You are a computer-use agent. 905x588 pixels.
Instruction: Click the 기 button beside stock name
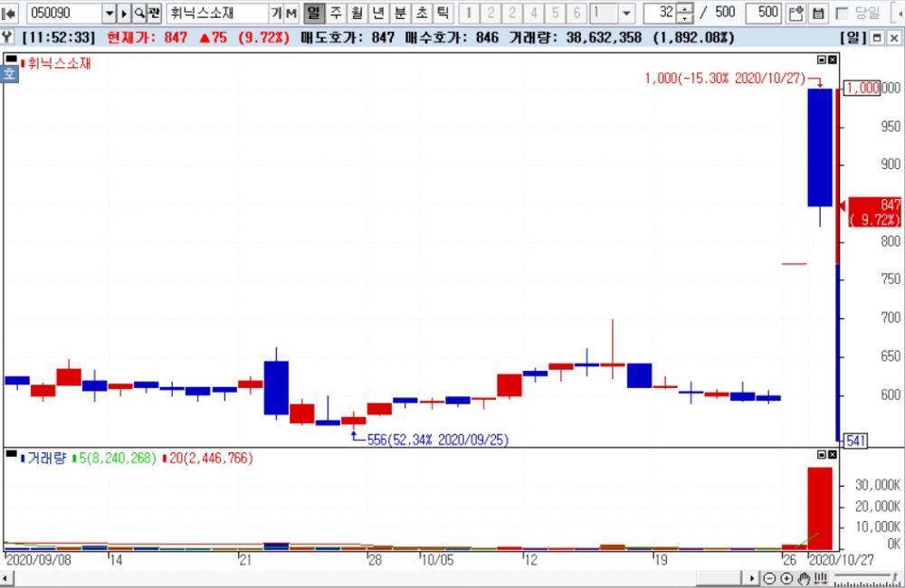pyautogui.click(x=276, y=13)
